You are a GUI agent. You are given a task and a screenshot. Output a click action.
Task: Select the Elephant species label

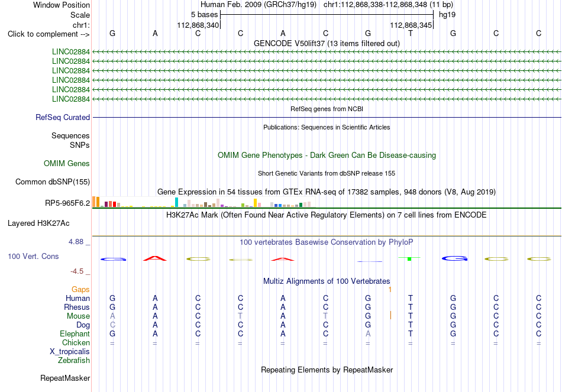(x=75, y=333)
